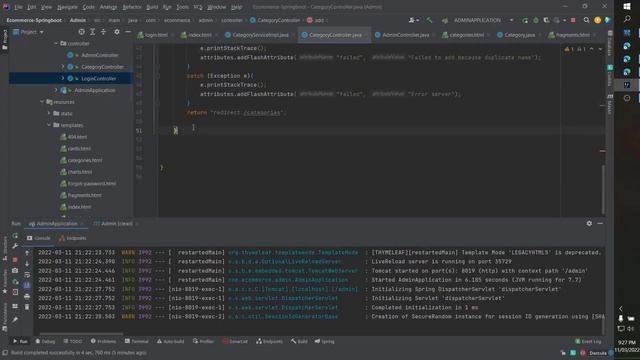
Task: Expand all icon in Project panel header
Action: tap(93, 32)
